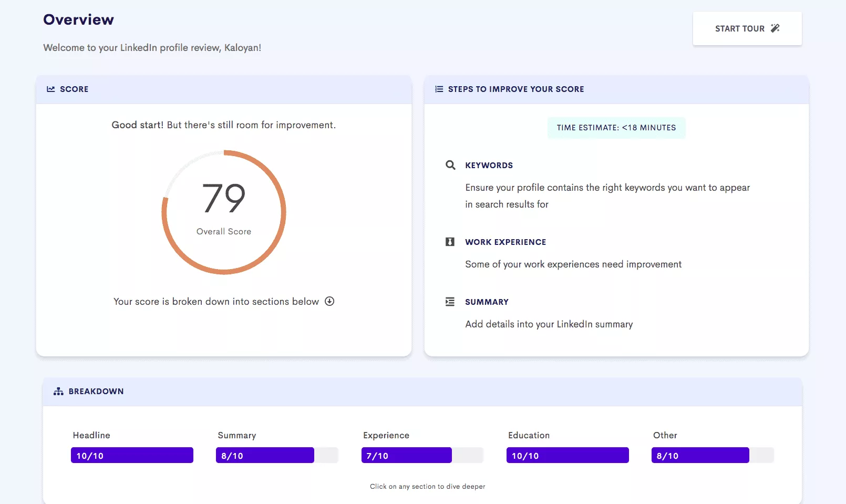846x504 pixels.
Task: Click the hierarchy icon beside Breakdown
Action: 58,392
